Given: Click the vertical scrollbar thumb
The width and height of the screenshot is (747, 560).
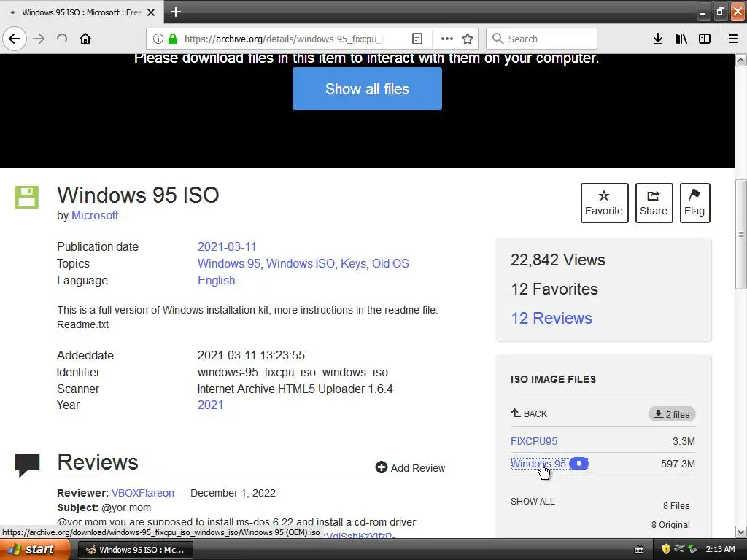Looking at the screenshot, I should pos(741,234).
